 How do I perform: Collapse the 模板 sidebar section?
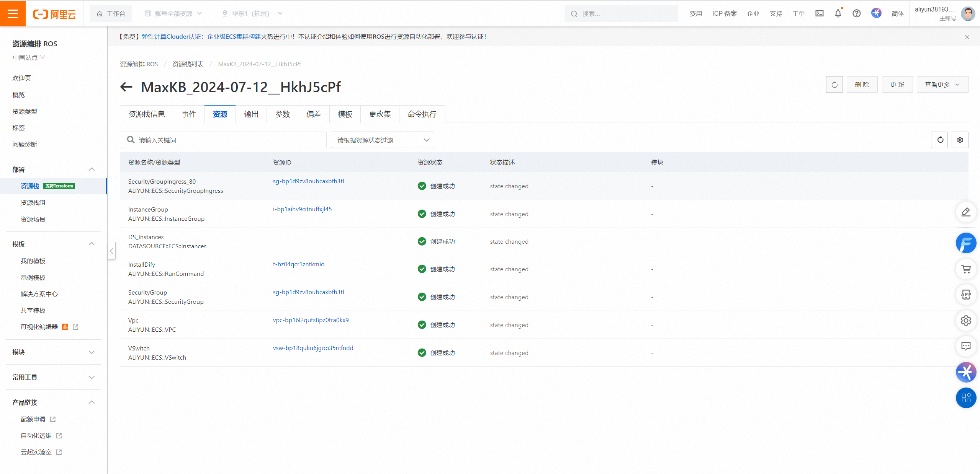coord(92,244)
